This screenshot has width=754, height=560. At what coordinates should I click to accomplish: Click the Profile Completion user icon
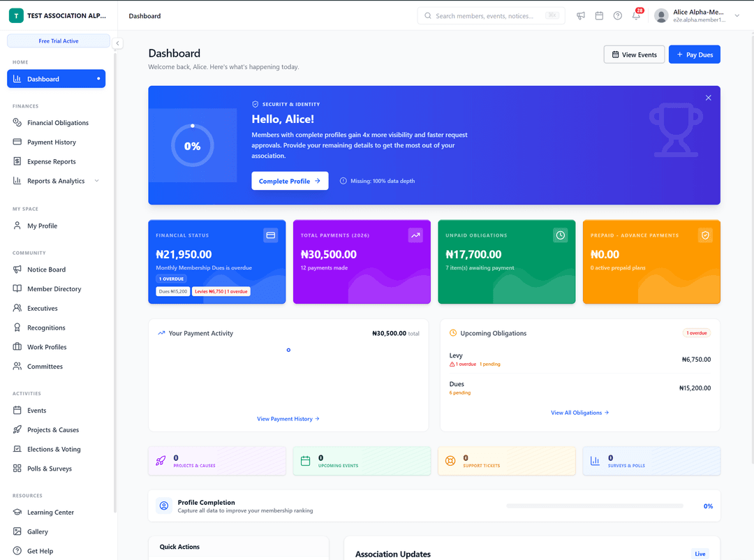(x=164, y=506)
